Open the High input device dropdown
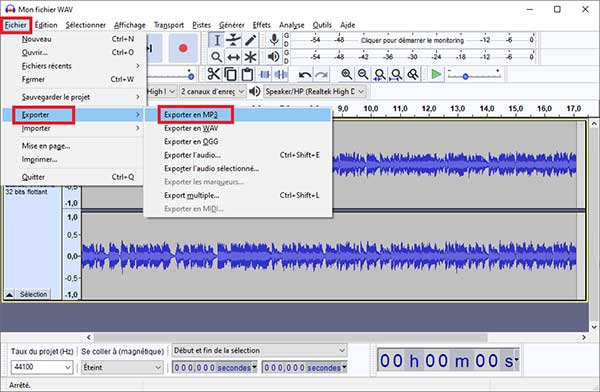Viewport: 600px width, 392px height. coord(161,91)
